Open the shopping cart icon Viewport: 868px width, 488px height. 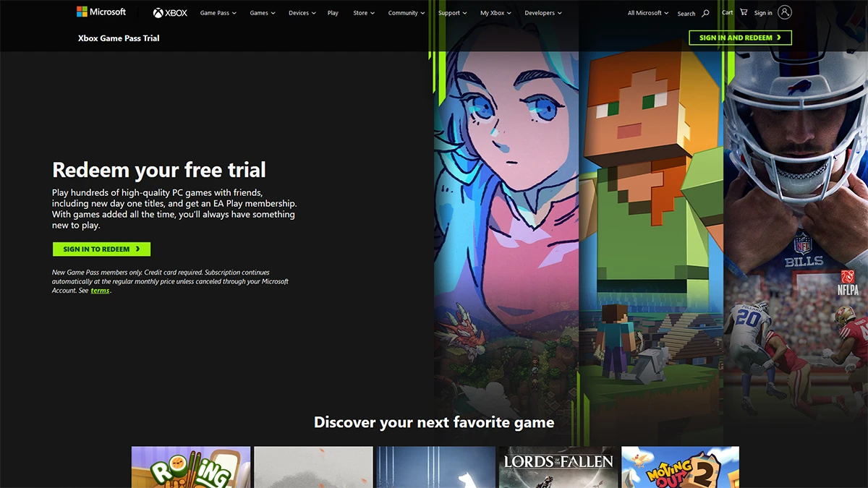click(744, 12)
